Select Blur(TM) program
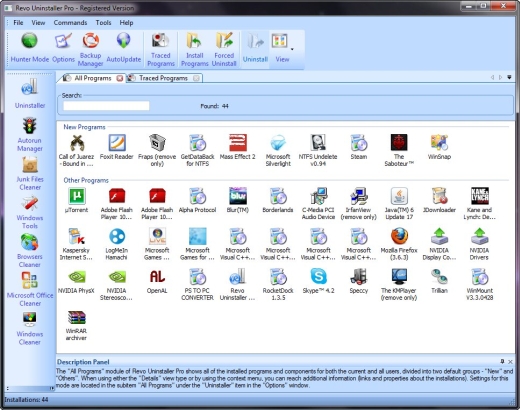The width and height of the screenshot is (520, 410). click(238, 200)
